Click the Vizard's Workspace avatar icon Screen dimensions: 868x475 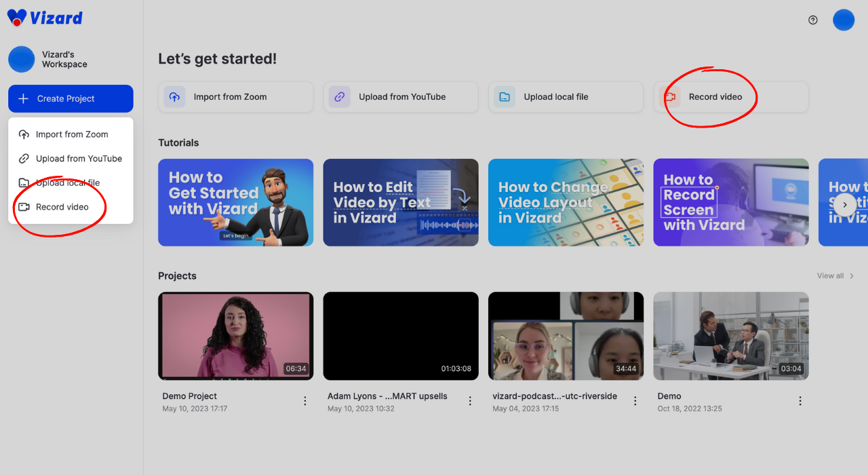coord(21,60)
